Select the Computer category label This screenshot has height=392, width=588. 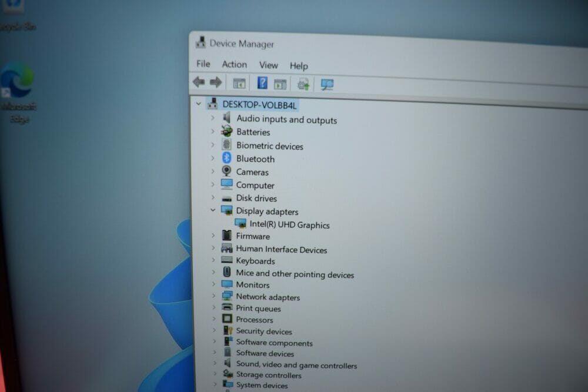[255, 186]
